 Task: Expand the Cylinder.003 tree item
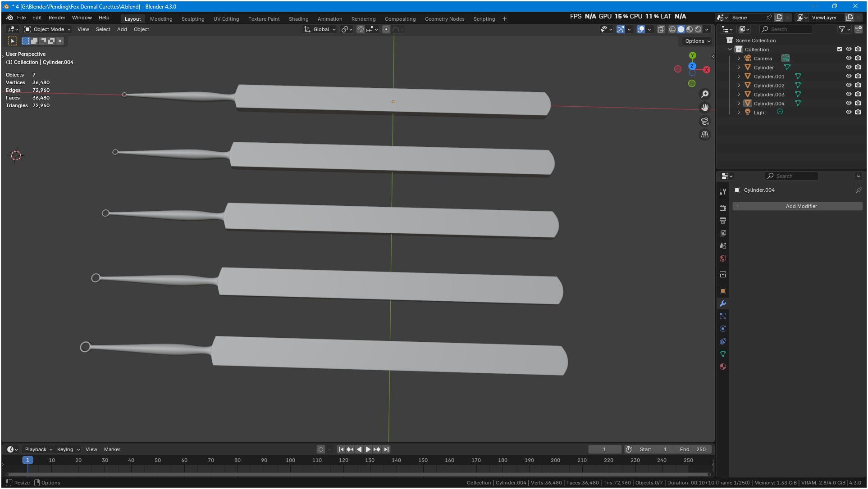[739, 95]
